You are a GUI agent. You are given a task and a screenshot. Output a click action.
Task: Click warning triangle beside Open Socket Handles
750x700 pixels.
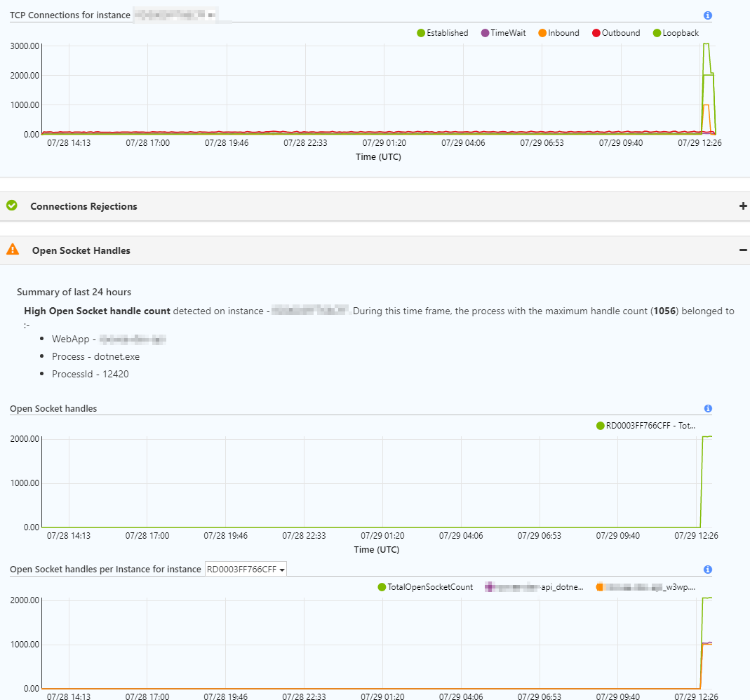[12, 250]
